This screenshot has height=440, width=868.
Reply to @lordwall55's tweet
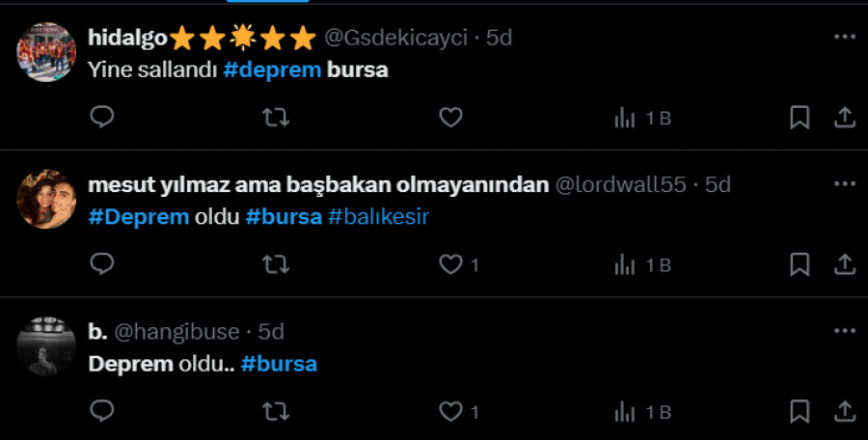(102, 264)
